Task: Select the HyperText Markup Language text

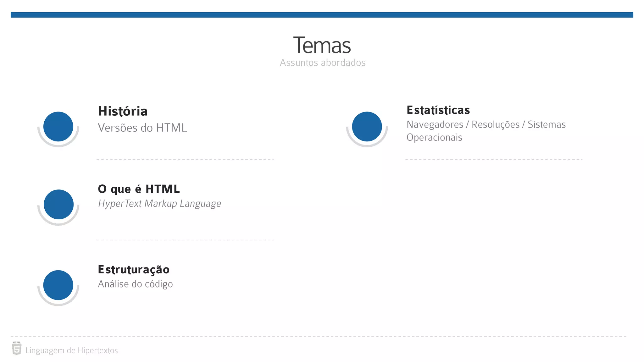Action: pyautogui.click(x=159, y=204)
